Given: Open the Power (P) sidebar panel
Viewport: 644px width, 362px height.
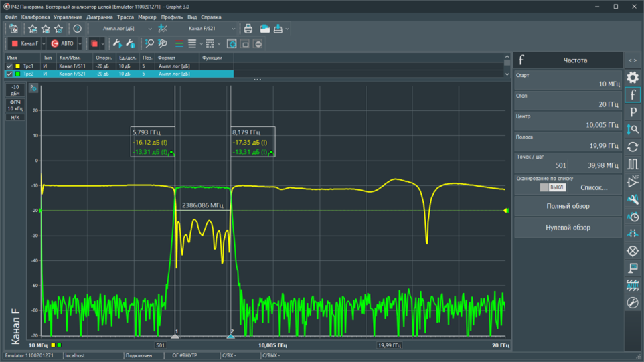Looking at the screenshot, I should click(x=633, y=112).
